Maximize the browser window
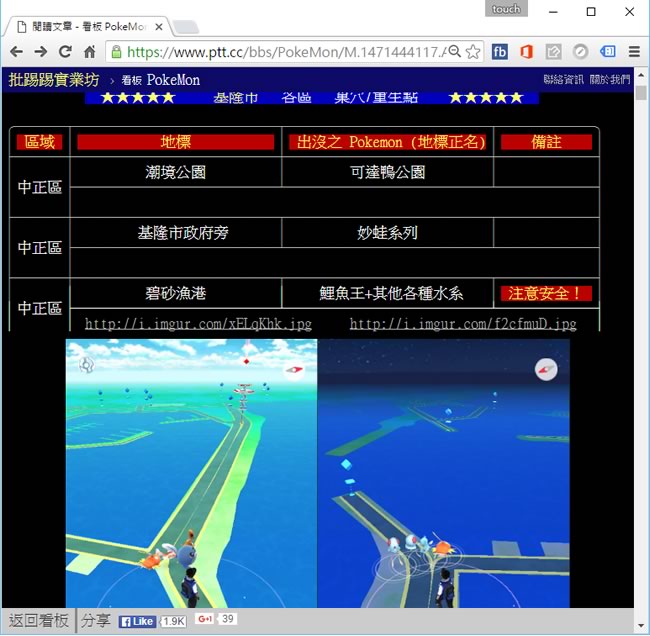650x636 pixels. click(x=591, y=12)
